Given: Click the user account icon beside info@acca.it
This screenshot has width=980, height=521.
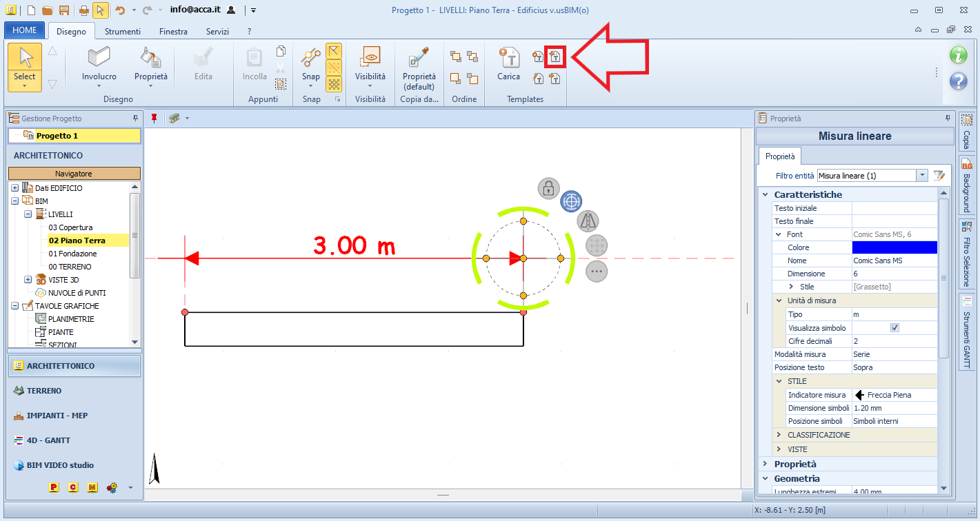Looking at the screenshot, I should click(x=231, y=10).
